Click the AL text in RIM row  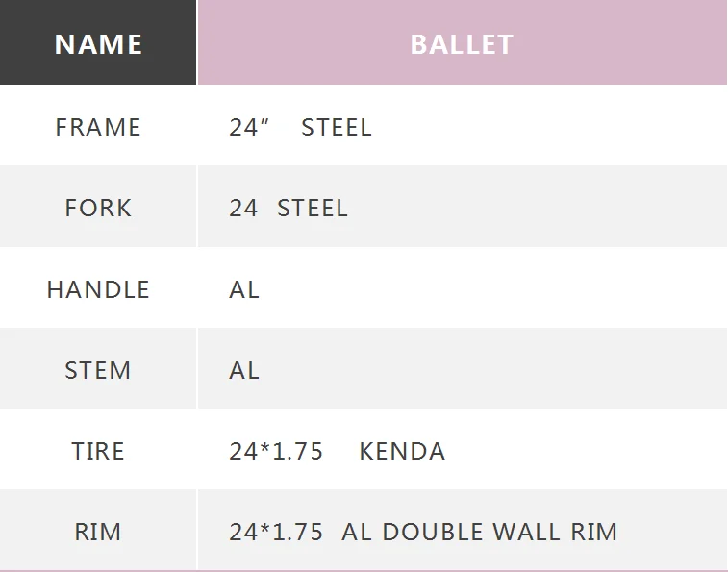pos(357,532)
